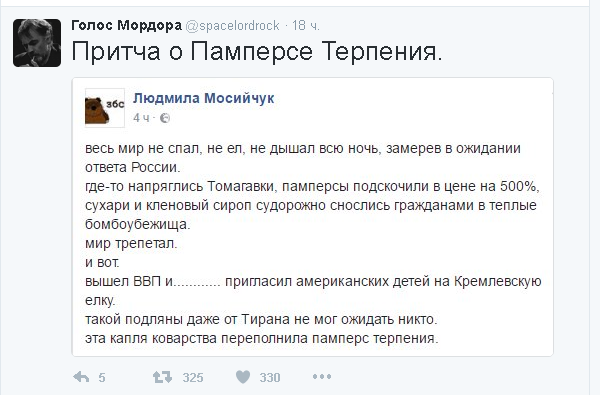Like the tweet with the heart icon
The image size is (600, 395).
(243, 377)
